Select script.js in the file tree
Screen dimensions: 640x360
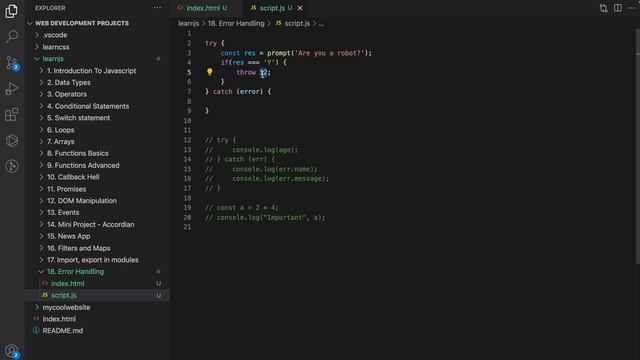click(64, 295)
